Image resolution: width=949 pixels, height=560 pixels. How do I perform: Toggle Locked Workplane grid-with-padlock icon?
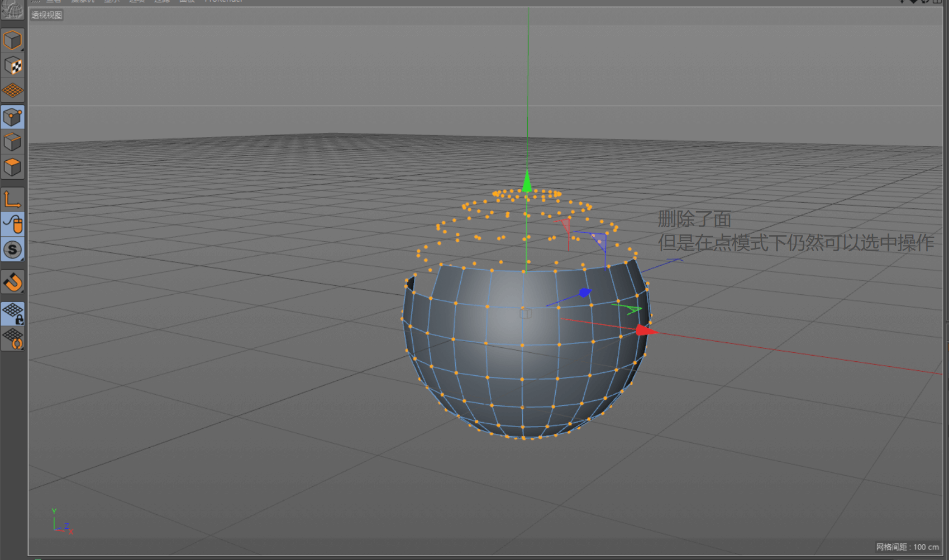[12, 313]
